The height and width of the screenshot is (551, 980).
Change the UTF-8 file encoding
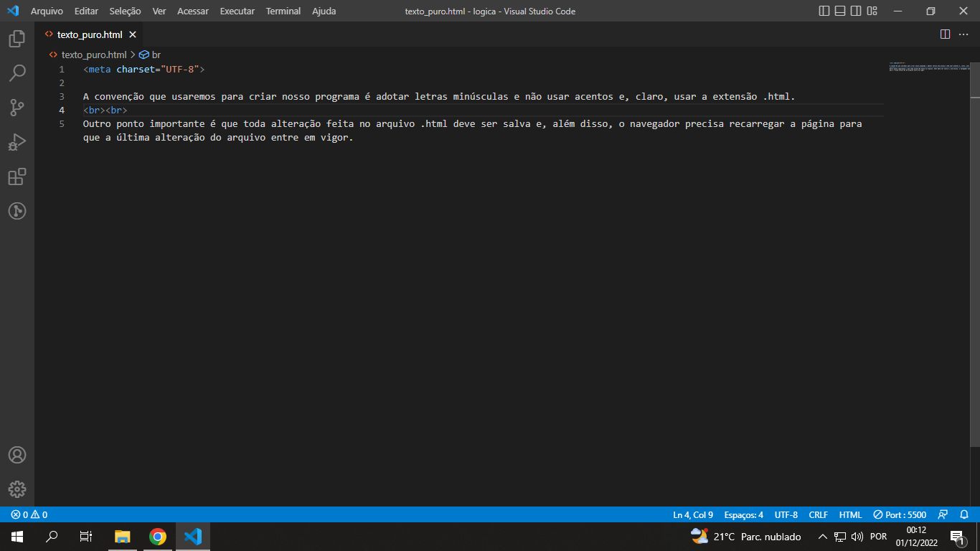[786, 514]
